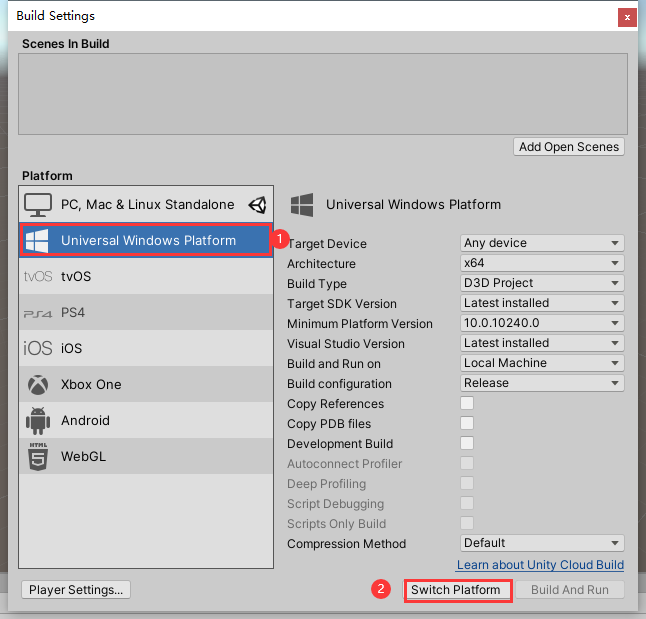Click the large Windows logo in settings header
Image resolution: width=646 pixels, height=619 pixels.
point(302,205)
